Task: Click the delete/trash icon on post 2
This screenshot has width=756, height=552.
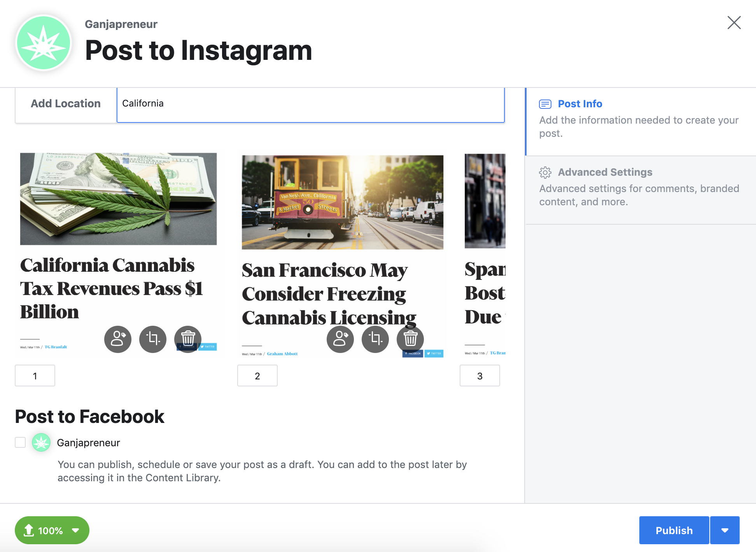Action: (410, 338)
